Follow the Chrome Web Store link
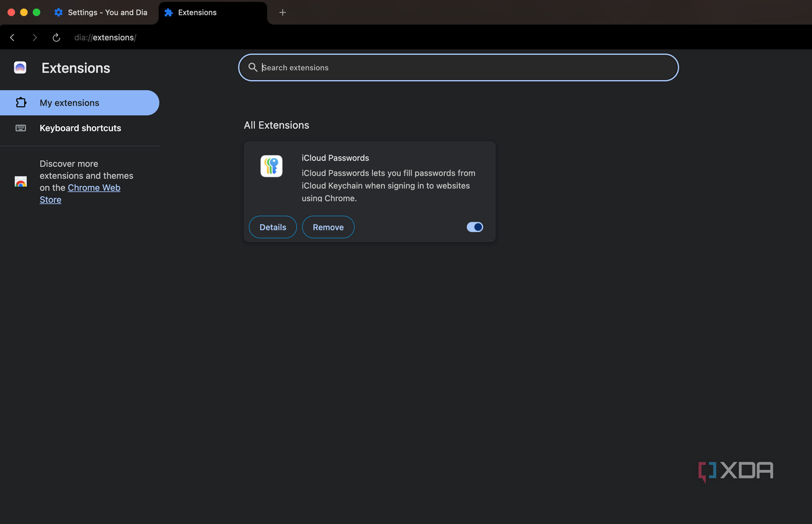 click(x=80, y=194)
